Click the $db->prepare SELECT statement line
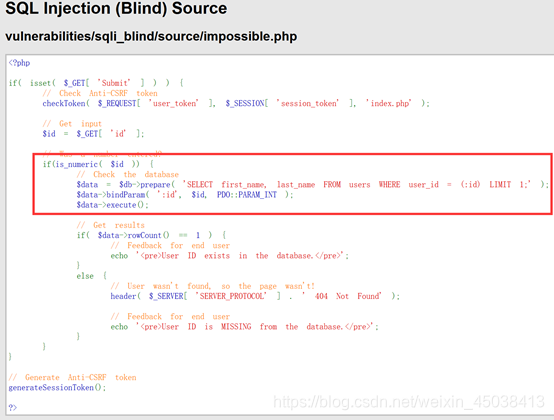This screenshot has width=554, height=420. (312, 185)
